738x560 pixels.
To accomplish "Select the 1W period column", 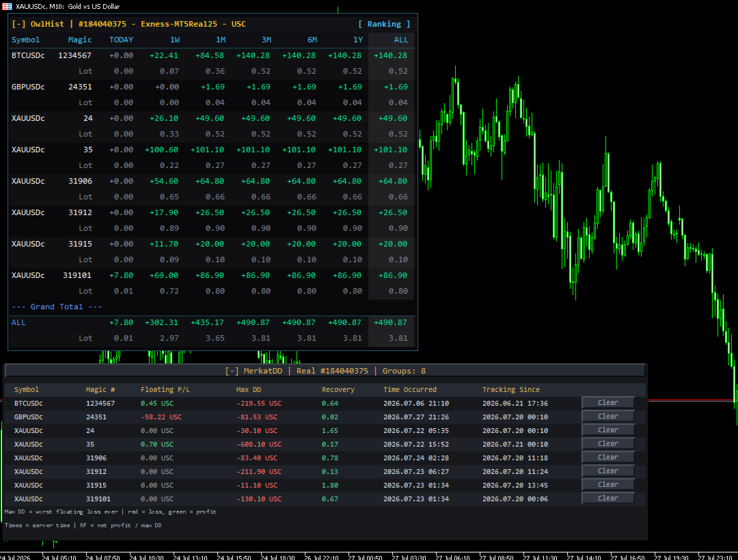I will [x=175, y=40].
